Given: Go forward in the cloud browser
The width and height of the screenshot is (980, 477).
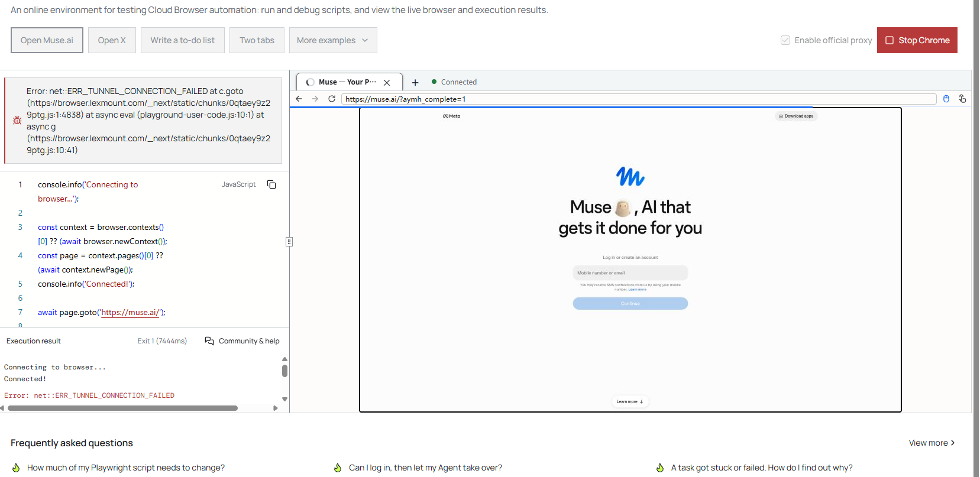Looking at the screenshot, I should 315,99.
